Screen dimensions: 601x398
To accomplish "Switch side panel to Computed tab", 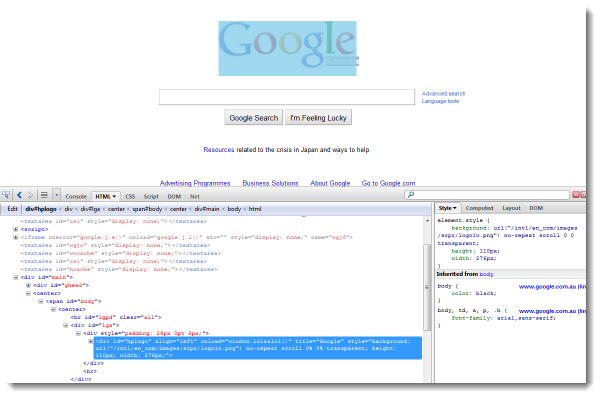I will 479,208.
